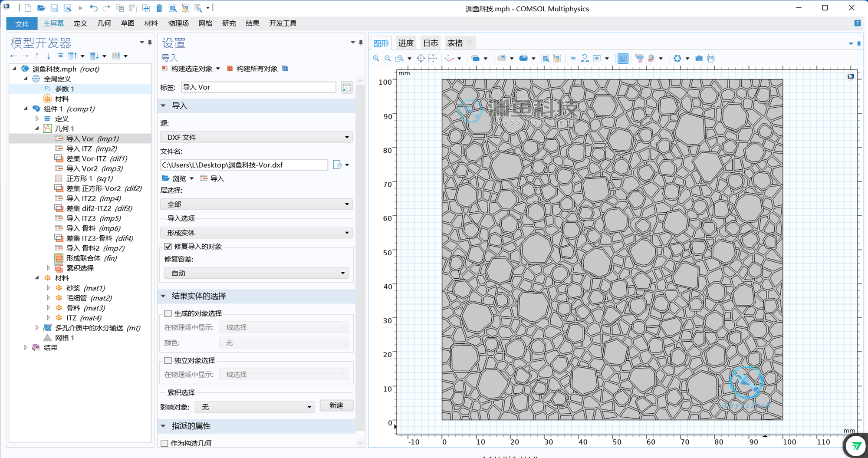This screenshot has height=458, width=868.
Task: Close the 表格 tab
Action: 470,43
